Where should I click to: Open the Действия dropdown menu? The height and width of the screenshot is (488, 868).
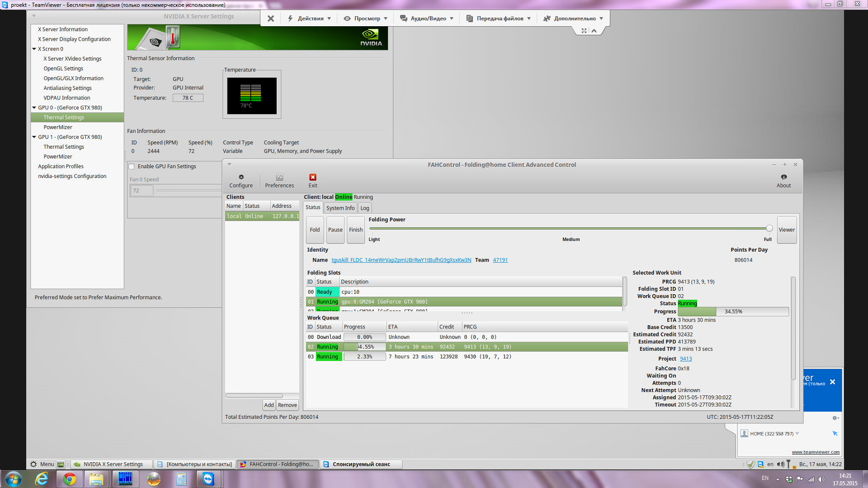click(x=310, y=19)
